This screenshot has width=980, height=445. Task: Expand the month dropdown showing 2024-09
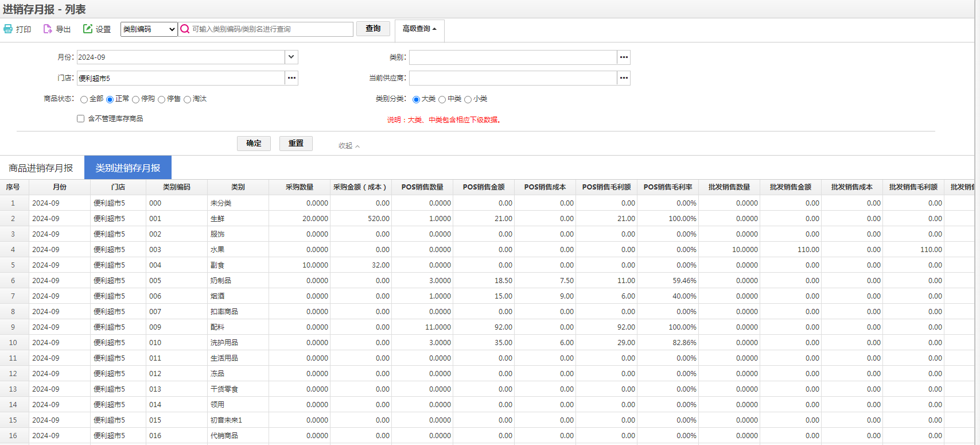click(291, 57)
